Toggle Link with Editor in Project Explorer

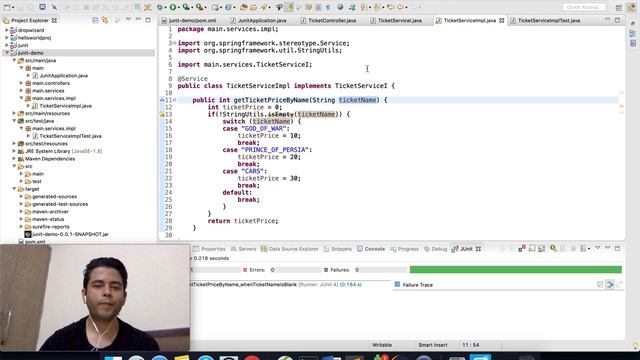[x=105, y=20]
